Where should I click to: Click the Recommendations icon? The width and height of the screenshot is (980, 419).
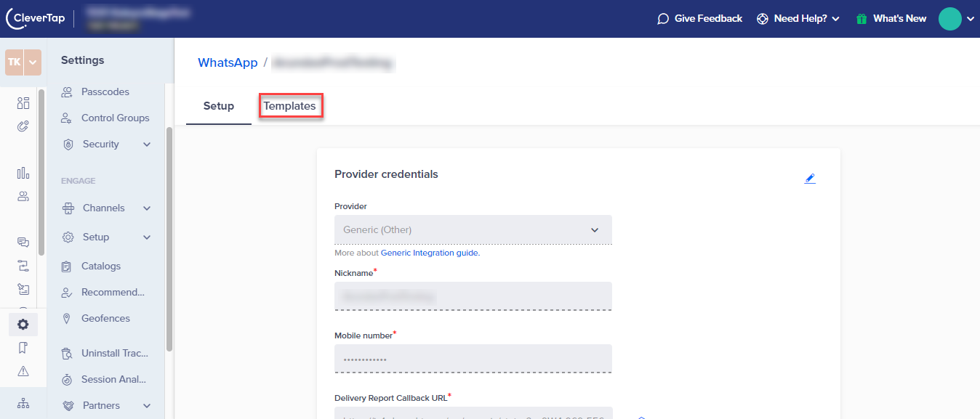coord(67,293)
